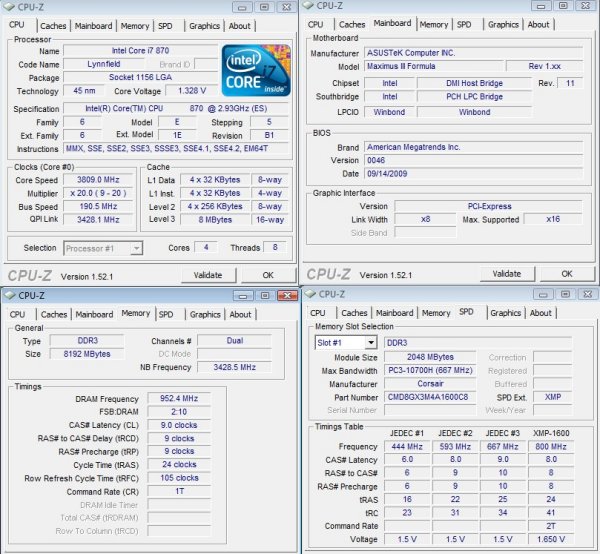Image resolution: width=600 pixels, height=554 pixels.
Task: Click the Lynnfield code name field
Action: 104,64
